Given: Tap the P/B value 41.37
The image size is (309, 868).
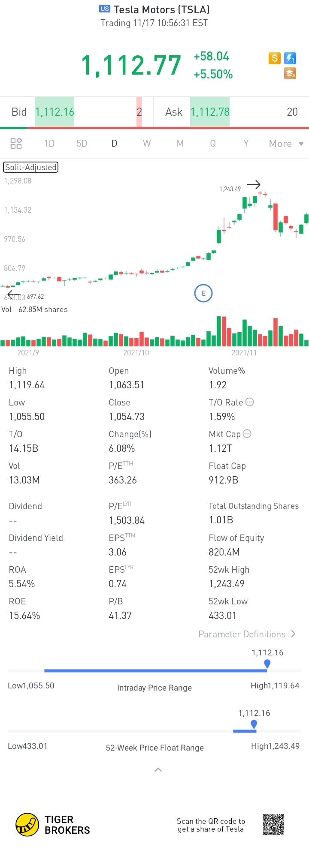Looking at the screenshot, I should point(120,616).
